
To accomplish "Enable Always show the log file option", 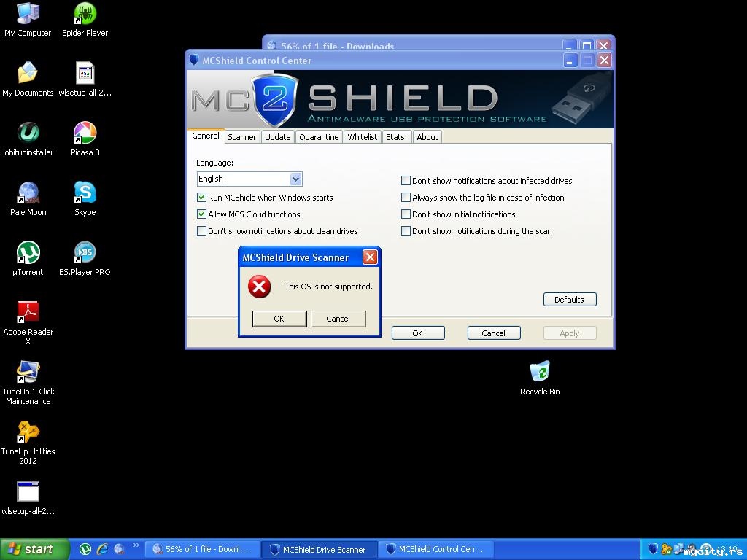I will point(406,197).
